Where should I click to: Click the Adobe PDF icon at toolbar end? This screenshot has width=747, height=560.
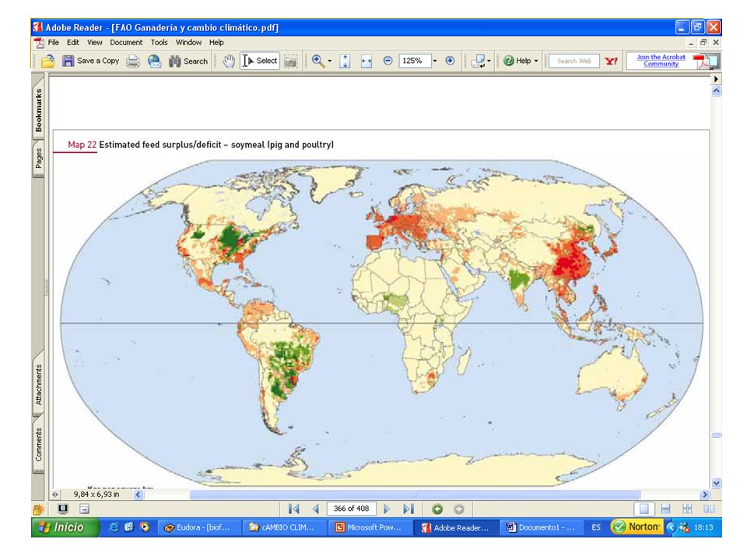coord(706,61)
